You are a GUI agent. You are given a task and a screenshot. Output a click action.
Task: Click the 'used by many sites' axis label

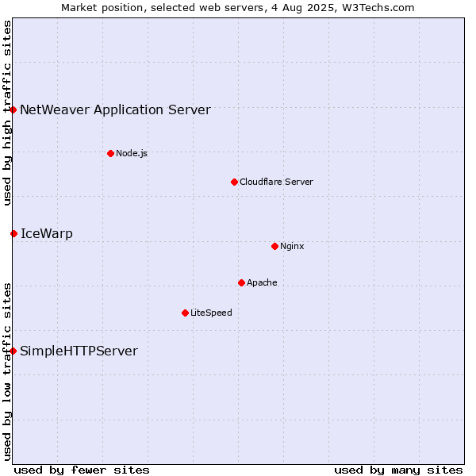398,470
